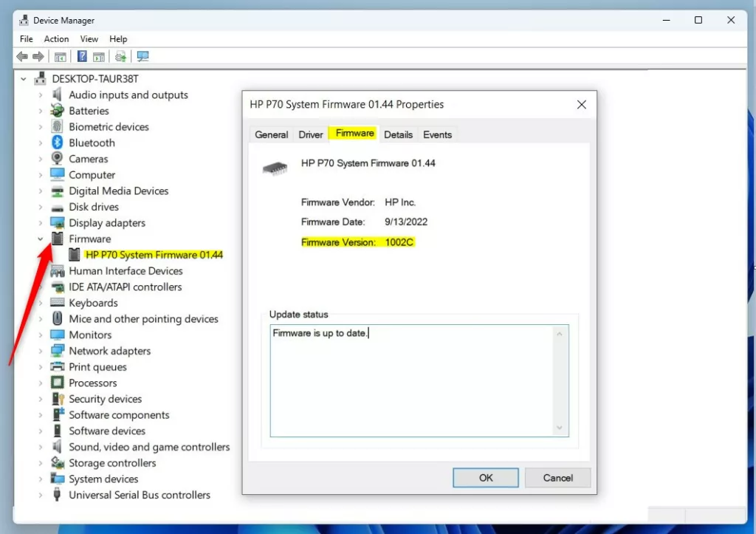Maximize the Device Manager window
756x534 pixels.
(x=698, y=20)
